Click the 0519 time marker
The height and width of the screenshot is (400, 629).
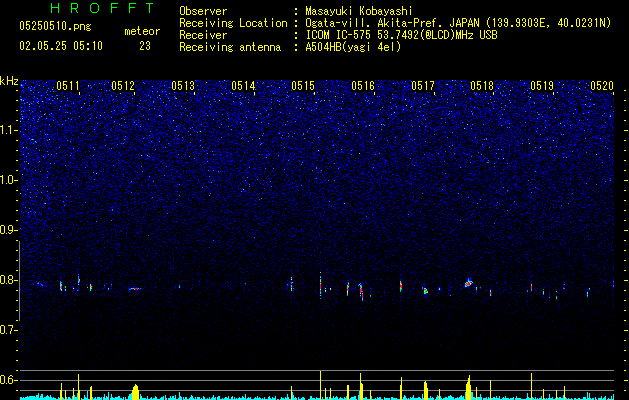(x=542, y=86)
